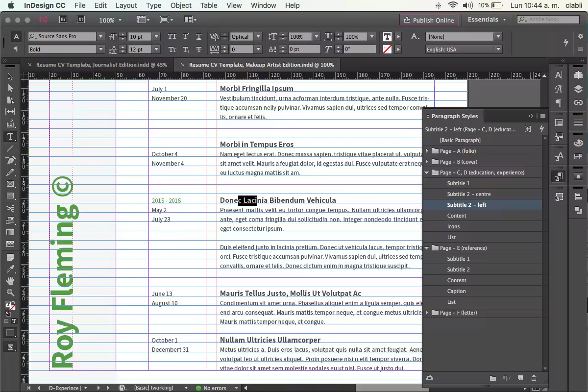Switch to Paragraph Formatting Controls (¶)
588x392 pixels.
[16, 49]
